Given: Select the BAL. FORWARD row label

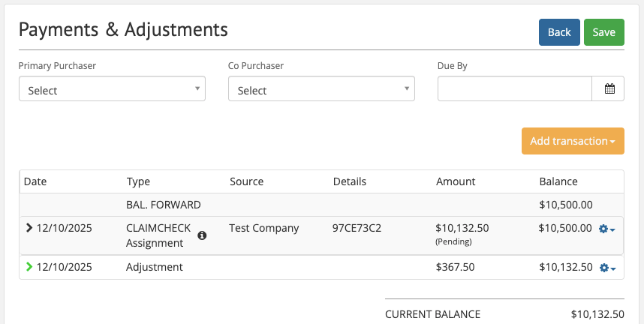Looking at the screenshot, I should 164,205.
